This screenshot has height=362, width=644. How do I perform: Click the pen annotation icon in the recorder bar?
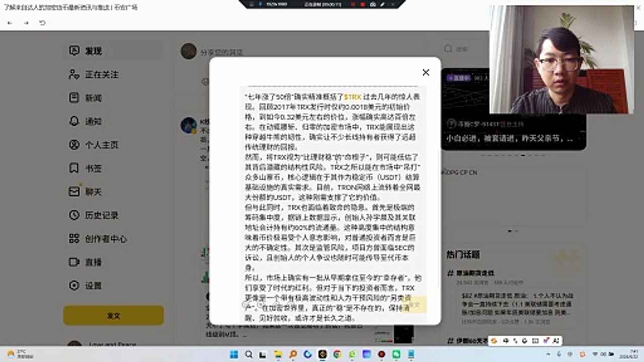point(382,4)
